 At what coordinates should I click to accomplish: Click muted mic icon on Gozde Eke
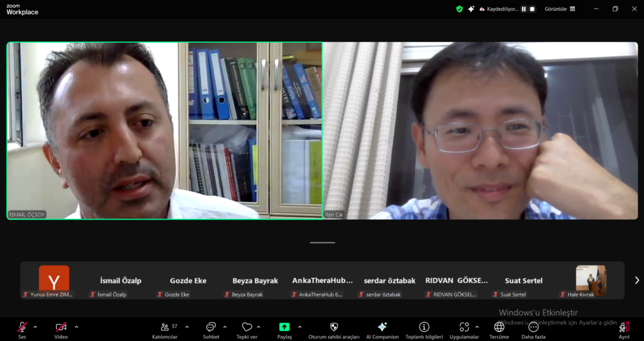160,294
